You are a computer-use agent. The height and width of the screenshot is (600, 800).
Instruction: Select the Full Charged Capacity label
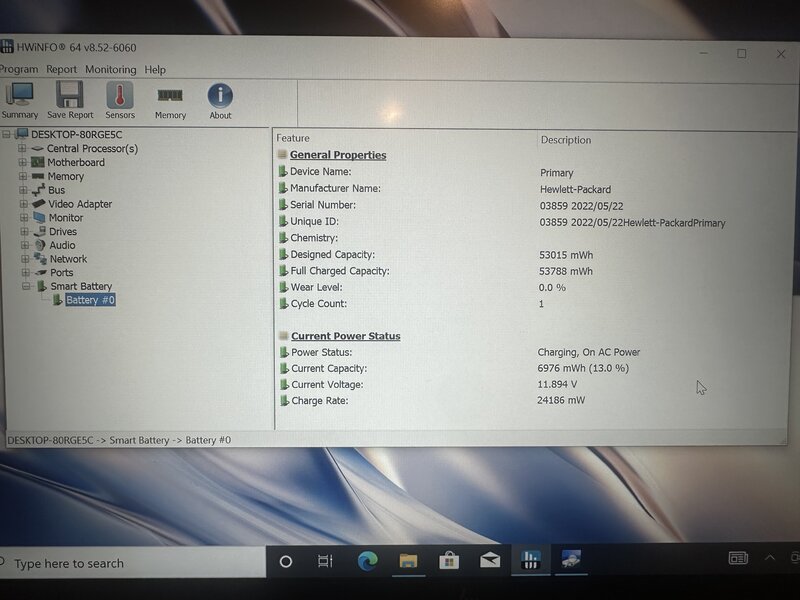click(340, 270)
